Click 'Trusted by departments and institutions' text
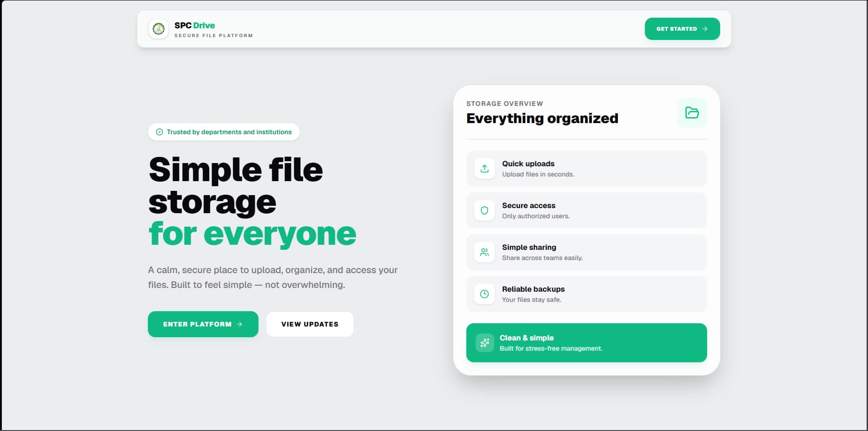The width and height of the screenshot is (868, 431). point(229,132)
